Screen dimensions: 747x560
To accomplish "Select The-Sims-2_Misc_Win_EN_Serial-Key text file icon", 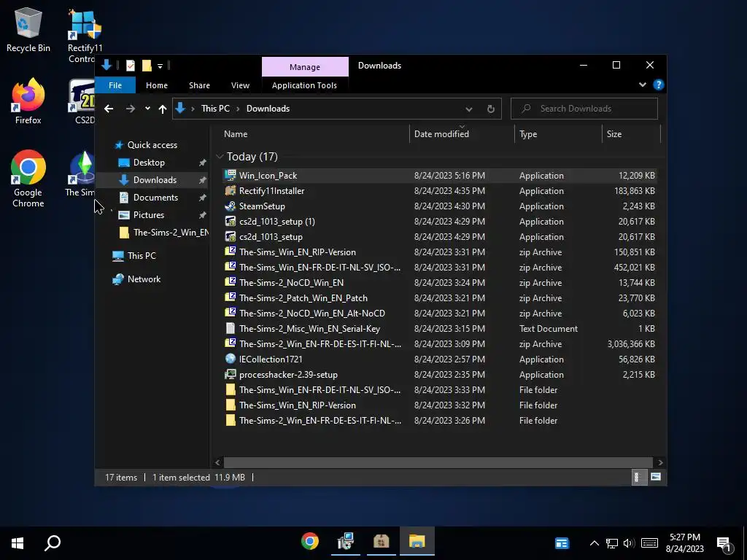I will [x=230, y=329].
